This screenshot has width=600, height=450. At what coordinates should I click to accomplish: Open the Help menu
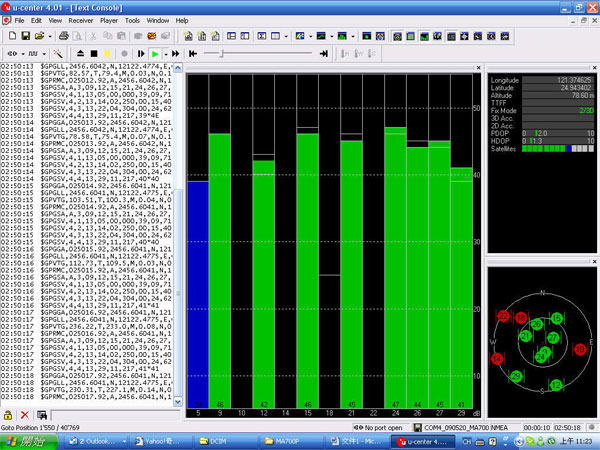(x=182, y=21)
